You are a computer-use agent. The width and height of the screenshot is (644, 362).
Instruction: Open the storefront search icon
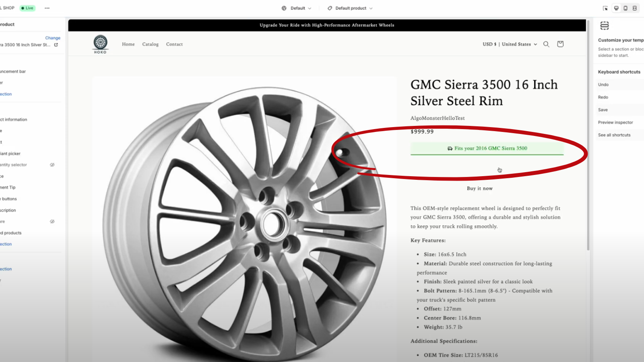click(x=546, y=44)
